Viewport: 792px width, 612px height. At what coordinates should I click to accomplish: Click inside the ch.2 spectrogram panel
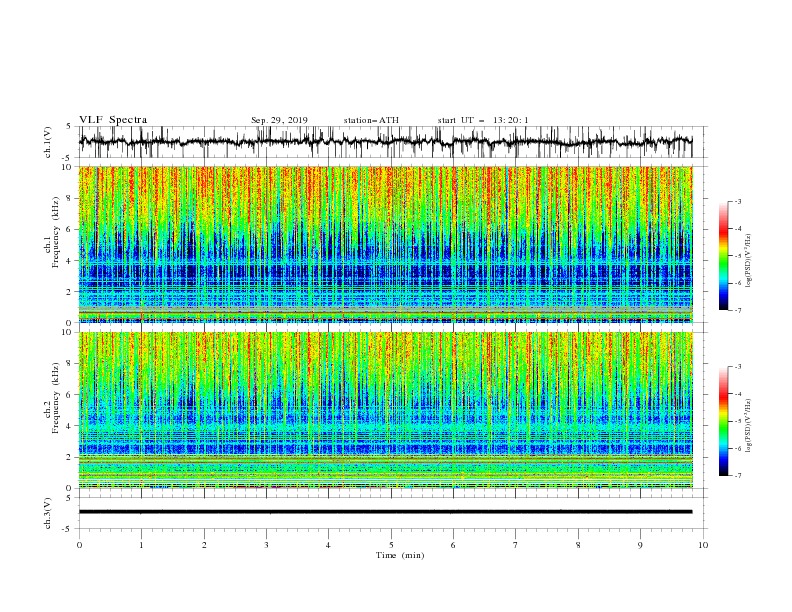(386, 410)
